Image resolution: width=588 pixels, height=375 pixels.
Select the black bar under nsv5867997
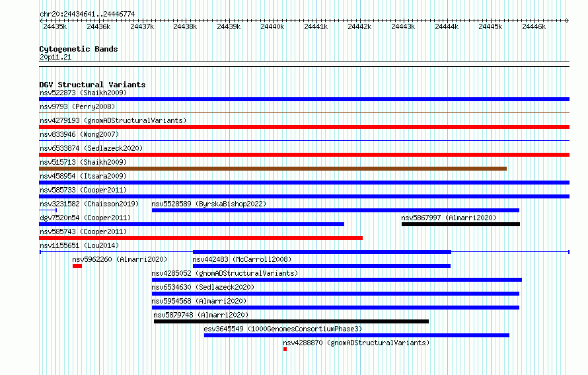click(x=461, y=224)
